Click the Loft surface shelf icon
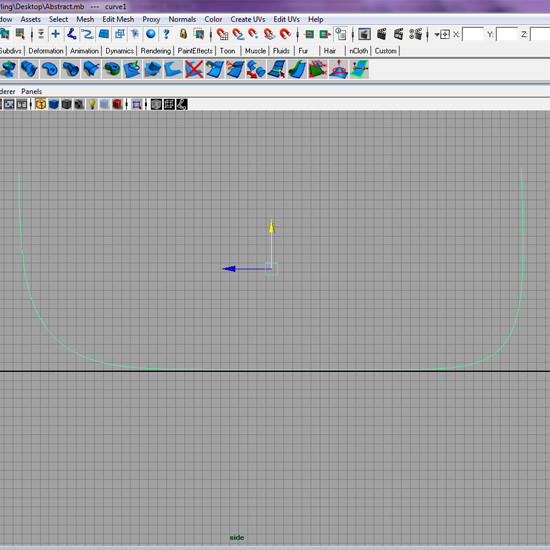550x550 pixels. click(29, 69)
